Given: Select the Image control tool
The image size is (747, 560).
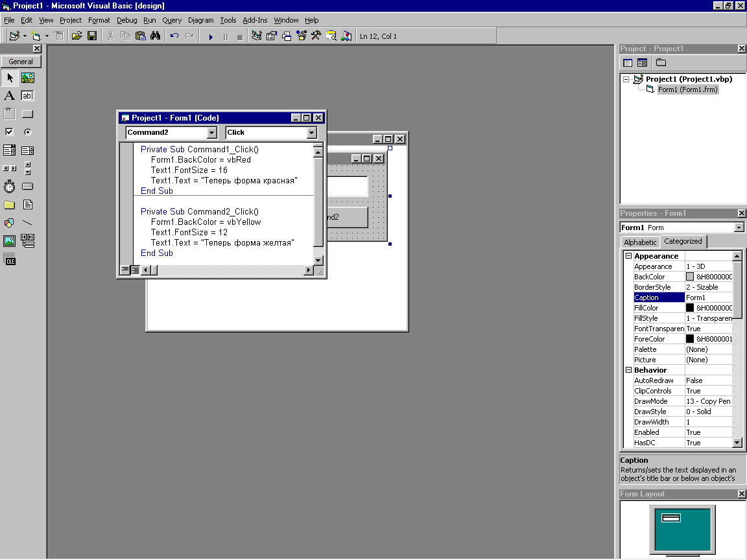Looking at the screenshot, I should click(10, 241).
